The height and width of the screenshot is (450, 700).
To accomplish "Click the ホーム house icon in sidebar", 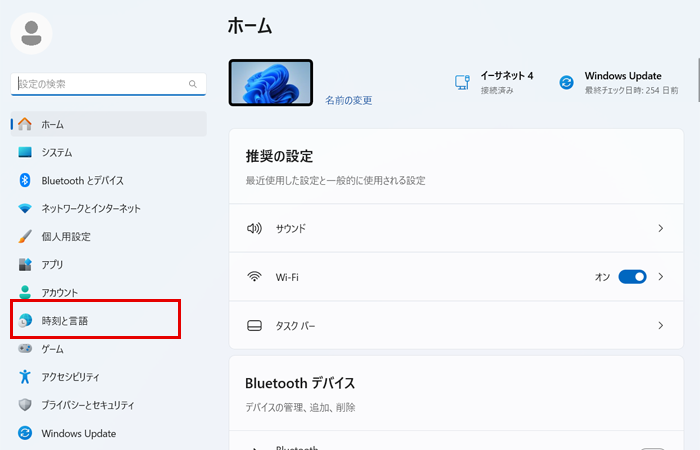I will (x=25, y=124).
